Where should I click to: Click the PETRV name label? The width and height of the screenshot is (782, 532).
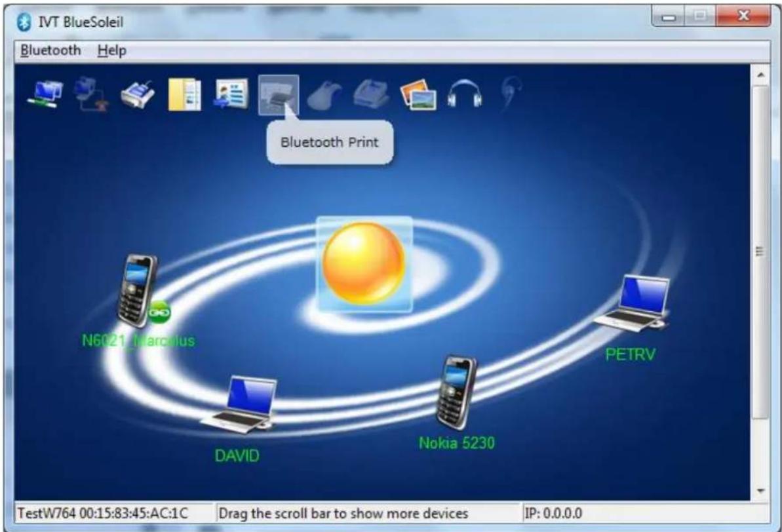pyautogui.click(x=631, y=354)
